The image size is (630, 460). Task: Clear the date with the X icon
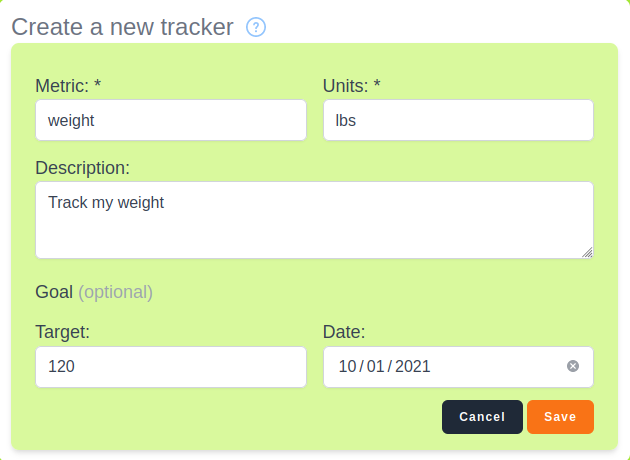(573, 366)
